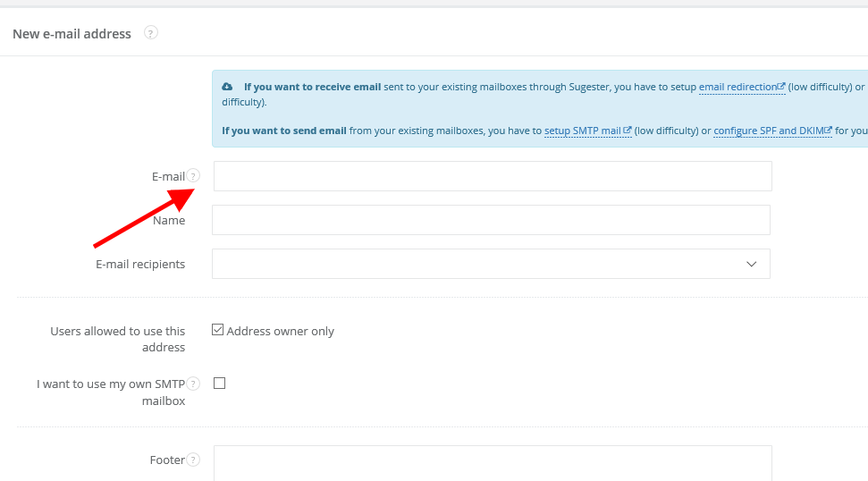Focus the E-mail address input field
This screenshot has height=481, width=868.
coord(493,176)
